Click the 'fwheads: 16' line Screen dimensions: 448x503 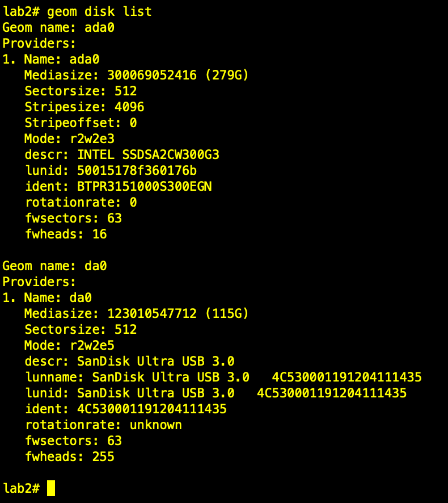click(x=66, y=234)
